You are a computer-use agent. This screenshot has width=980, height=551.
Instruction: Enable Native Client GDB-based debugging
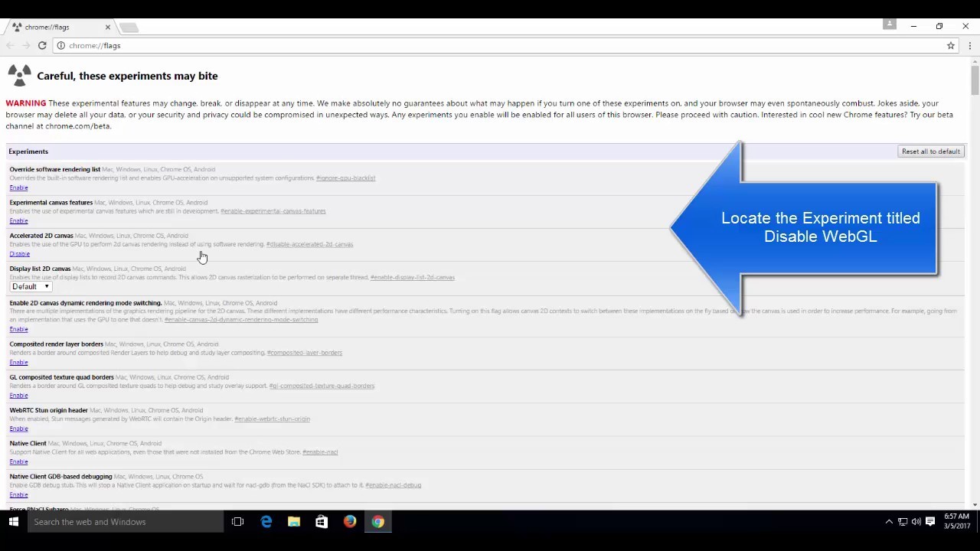[x=18, y=494]
